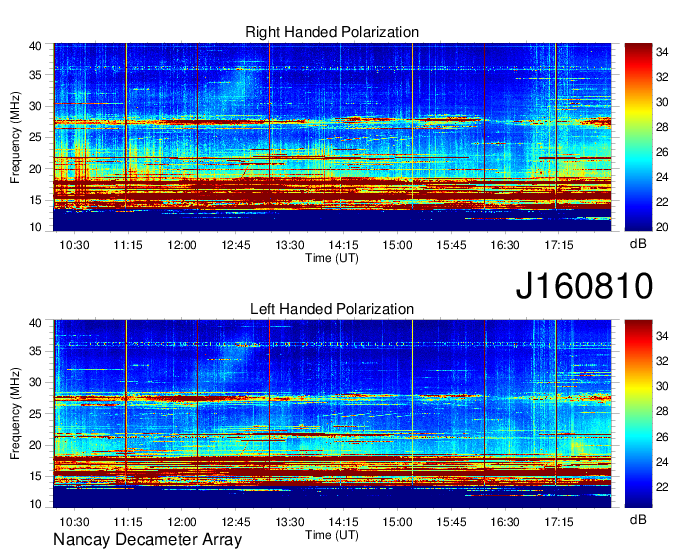The image size is (680, 552).
Task: Click the 35 MHz tick of Right Handed plot
Action: 35,75
